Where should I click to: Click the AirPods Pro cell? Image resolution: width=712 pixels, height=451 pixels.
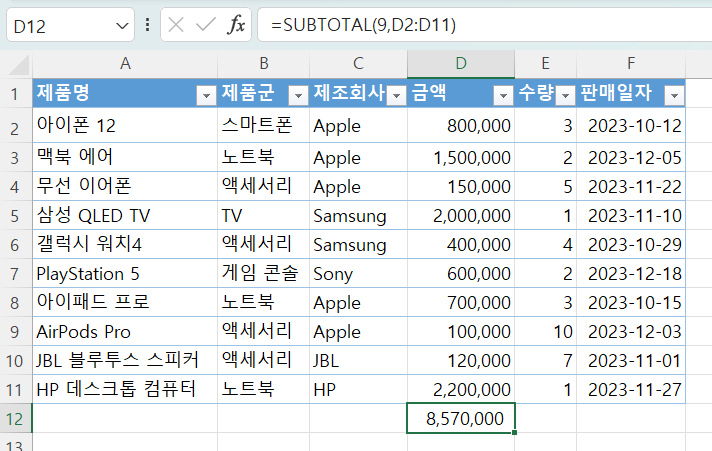(x=125, y=332)
